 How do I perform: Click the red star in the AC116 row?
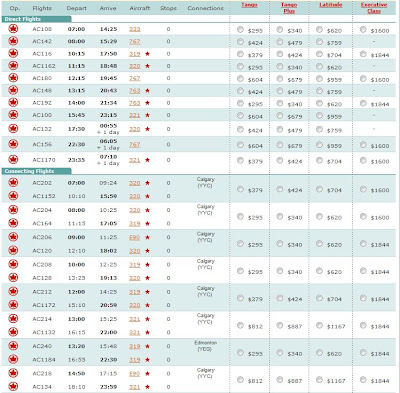click(147, 54)
